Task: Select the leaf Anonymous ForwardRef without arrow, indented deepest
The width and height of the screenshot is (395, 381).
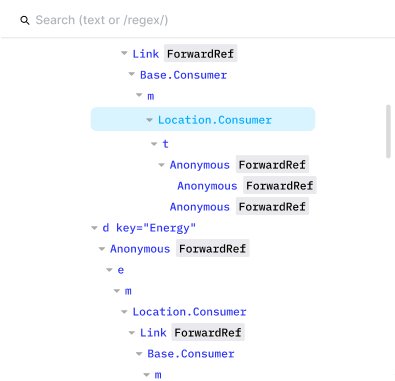Action: 246,186
